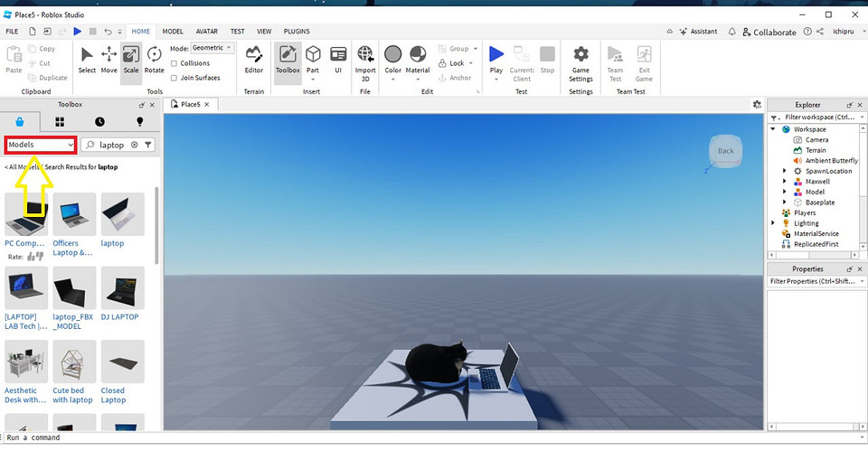Select the Move tool in the ribbon
Screen dimensions: 868x461
(x=108, y=59)
